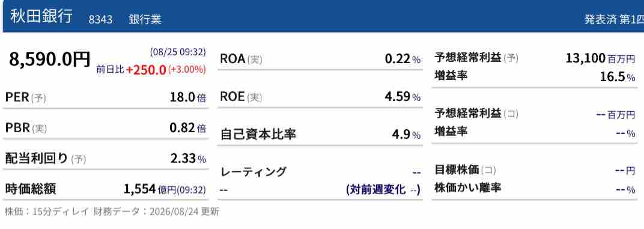Select the 8,590.0円 stock price
The width and height of the screenshot is (644, 229).
click(x=50, y=60)
